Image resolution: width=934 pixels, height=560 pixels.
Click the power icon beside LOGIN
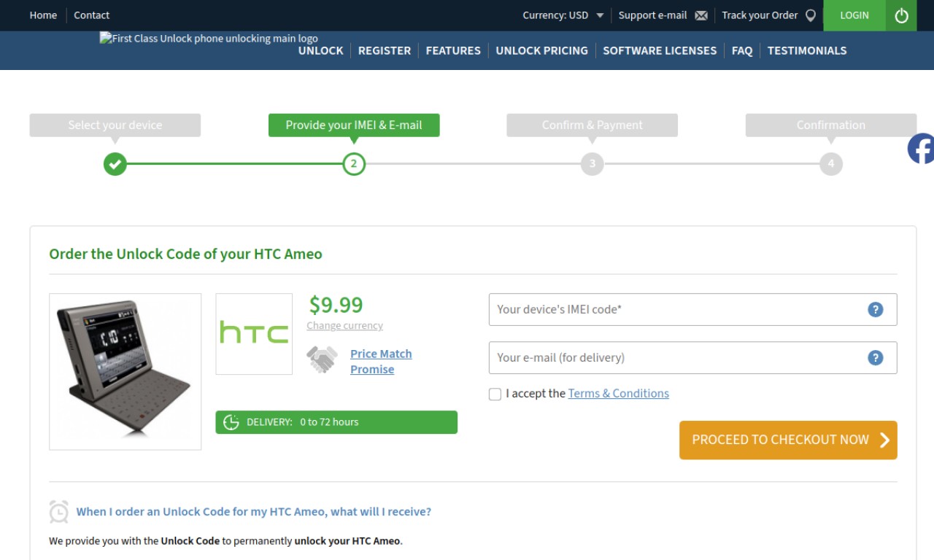click(x=901, y=15)
